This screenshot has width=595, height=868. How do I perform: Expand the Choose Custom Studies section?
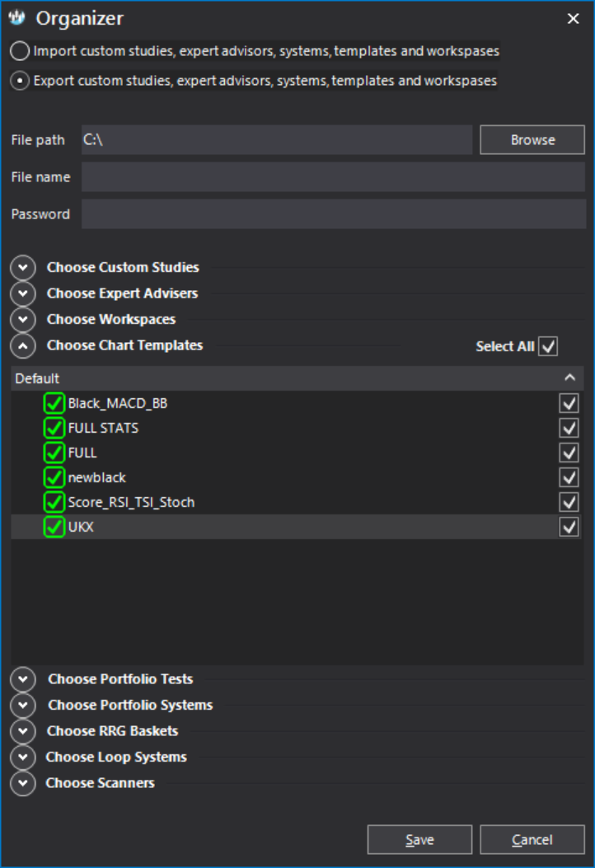24,268
